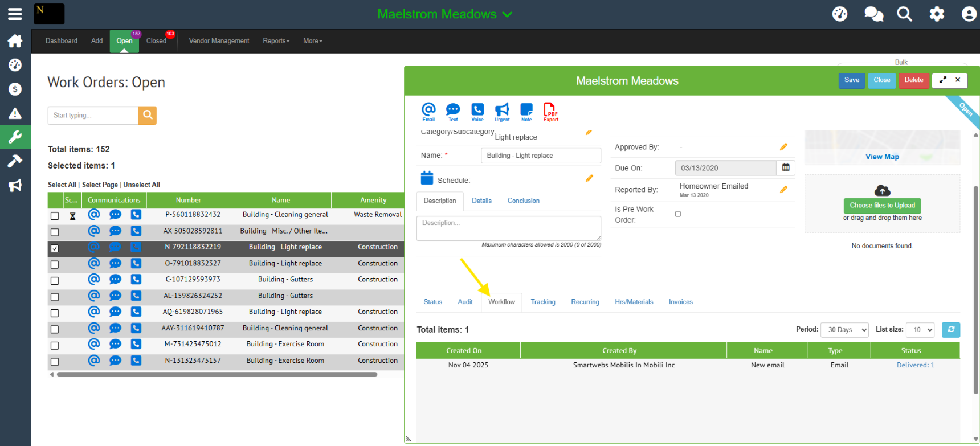This screenshot has width=980, height=446.
Task: Refresh the workflow list
Action: (x=950, y=330)
